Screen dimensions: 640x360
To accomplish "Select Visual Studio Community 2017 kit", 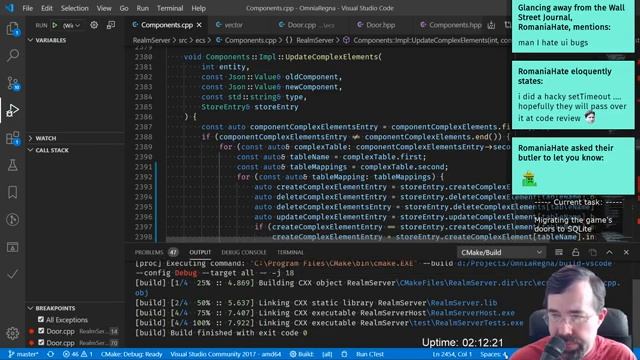I will pos(225,354).
